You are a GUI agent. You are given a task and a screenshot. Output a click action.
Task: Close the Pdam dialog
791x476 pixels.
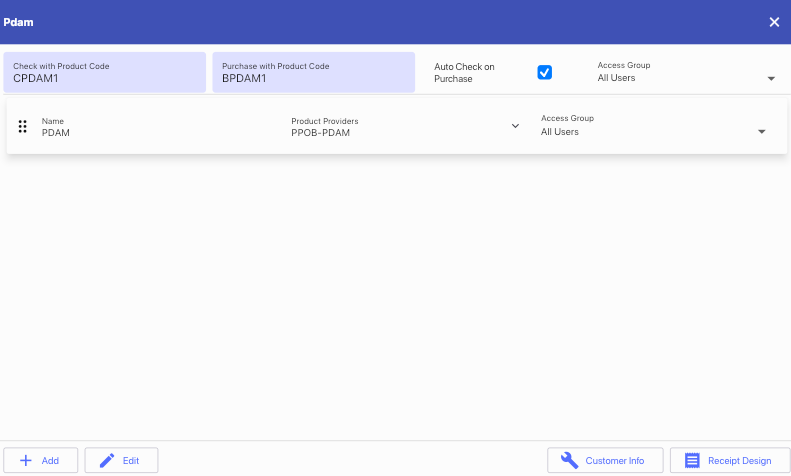pyautogui.click(x=774, y=22)
